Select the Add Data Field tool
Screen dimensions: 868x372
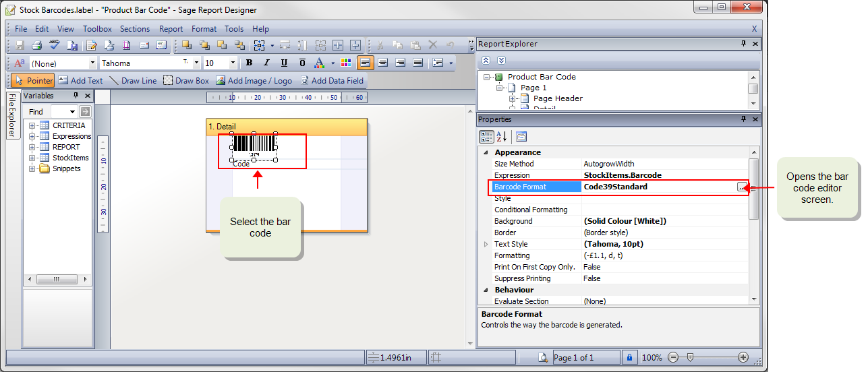(x=332, y=80)
